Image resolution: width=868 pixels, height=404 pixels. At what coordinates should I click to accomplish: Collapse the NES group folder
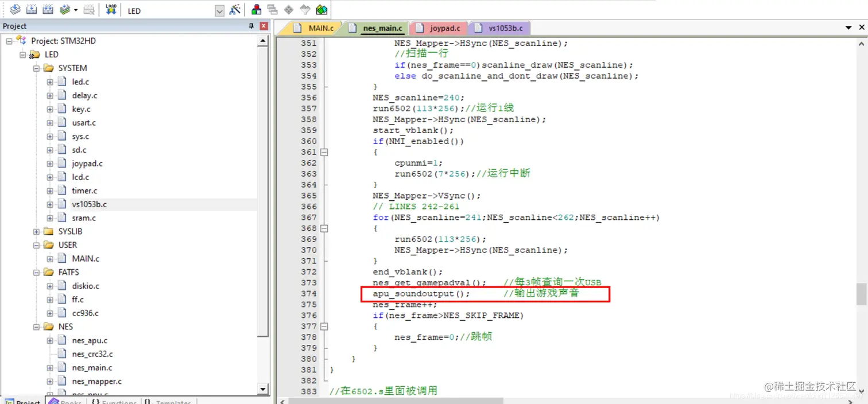point(36,327)
